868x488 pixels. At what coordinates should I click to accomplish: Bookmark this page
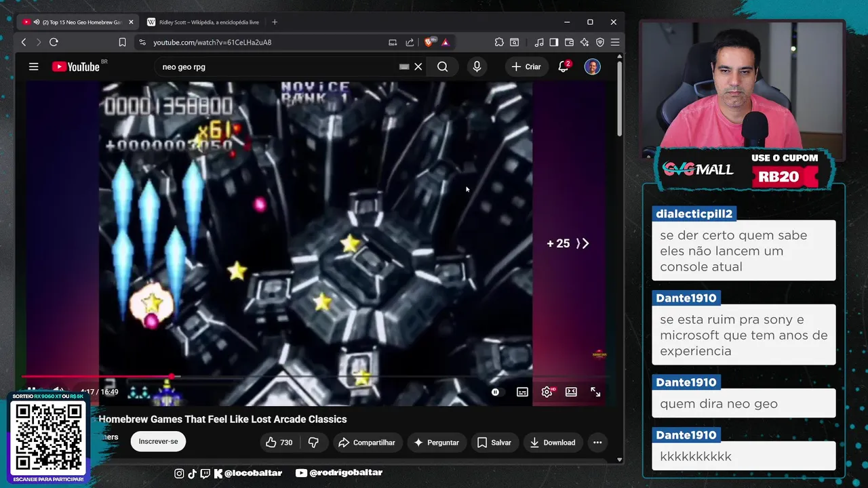122,42
